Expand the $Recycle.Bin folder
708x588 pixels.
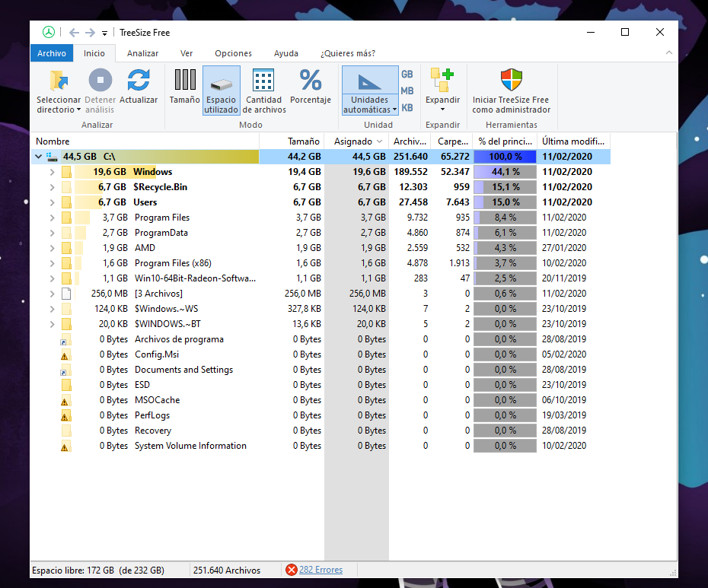[52, 187]
